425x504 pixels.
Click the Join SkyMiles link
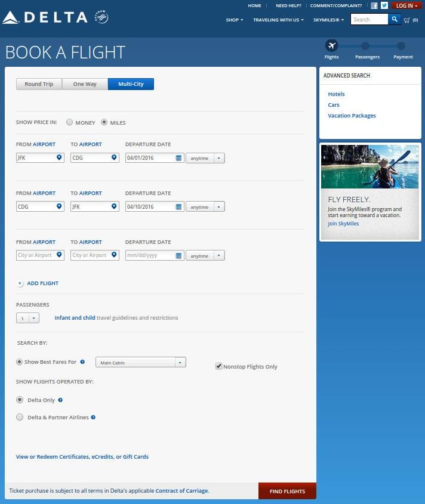[343, 224]
